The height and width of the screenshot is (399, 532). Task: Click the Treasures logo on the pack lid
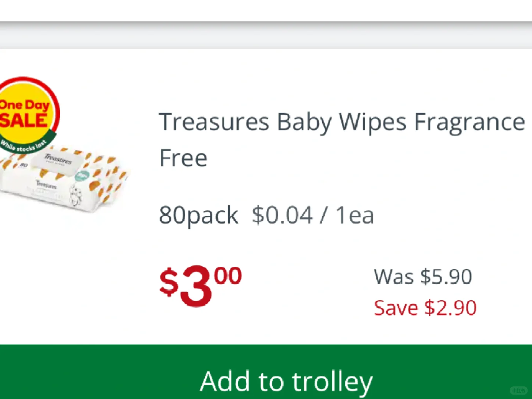point(58,159)
